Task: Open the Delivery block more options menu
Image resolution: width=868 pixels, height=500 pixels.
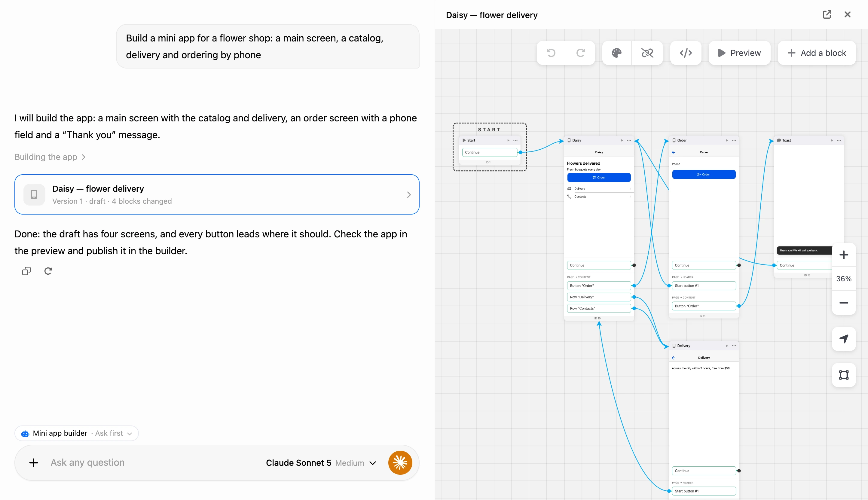Action: pos(734,346)
